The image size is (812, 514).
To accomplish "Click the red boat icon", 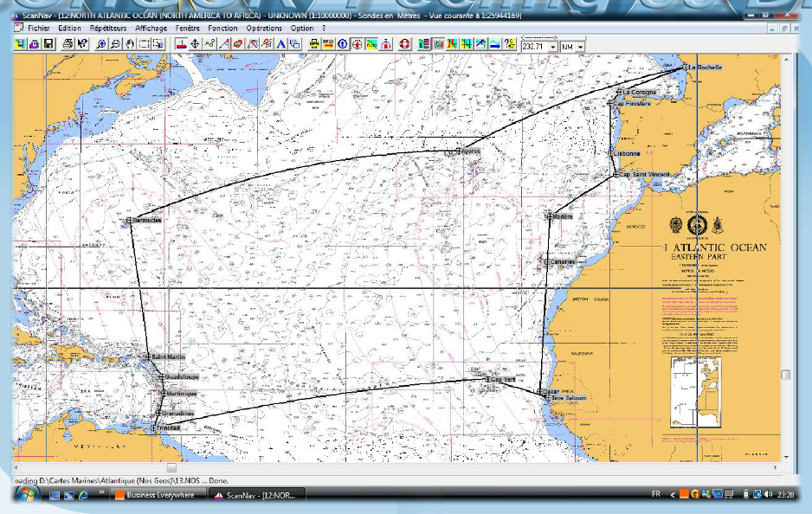I will pos(180,44).
